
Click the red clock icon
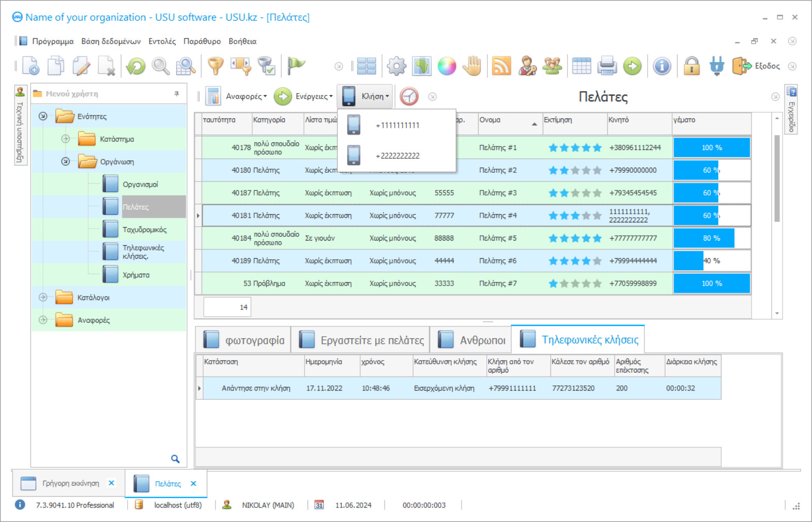click(x=409, y=96)
